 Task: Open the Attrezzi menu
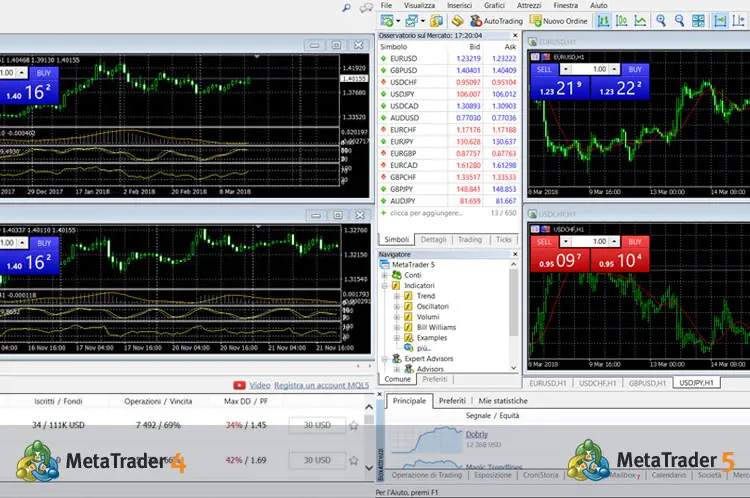click(x=529, y=5)
